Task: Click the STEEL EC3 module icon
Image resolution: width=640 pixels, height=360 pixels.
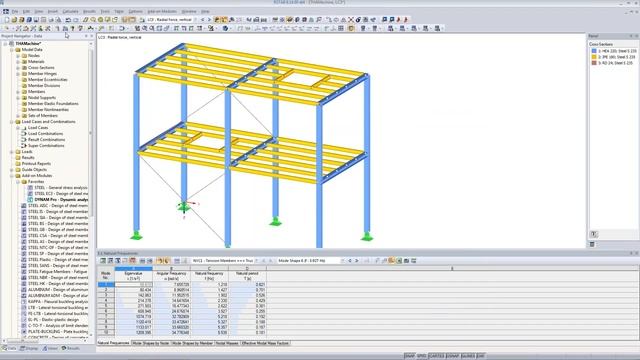Action: (x=30, y=193)
